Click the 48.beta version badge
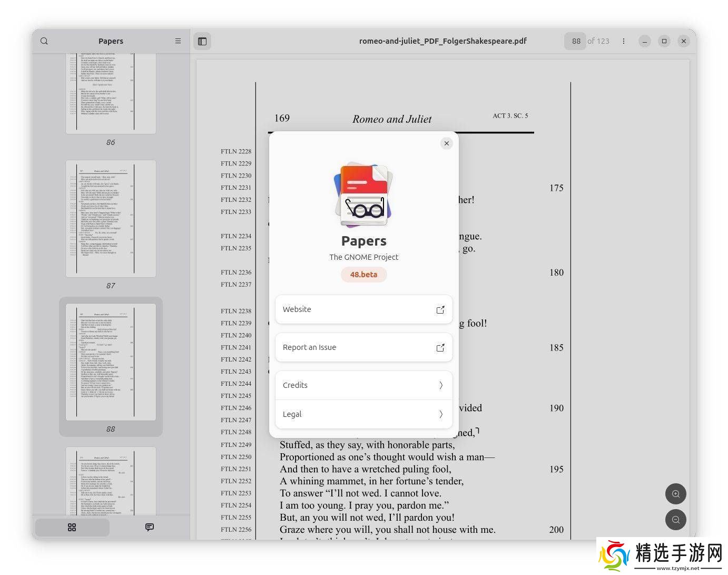The height and width of the screenshot is (575, 728). tap(363, 275)
